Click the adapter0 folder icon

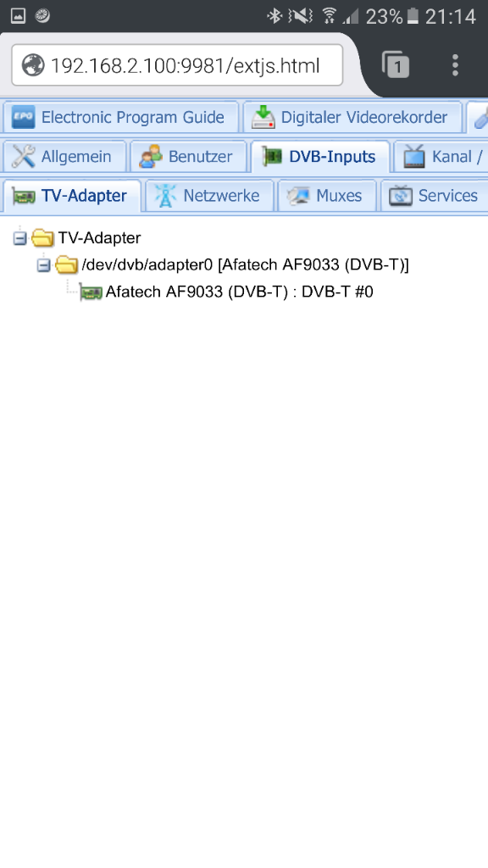tap(66, 265)
